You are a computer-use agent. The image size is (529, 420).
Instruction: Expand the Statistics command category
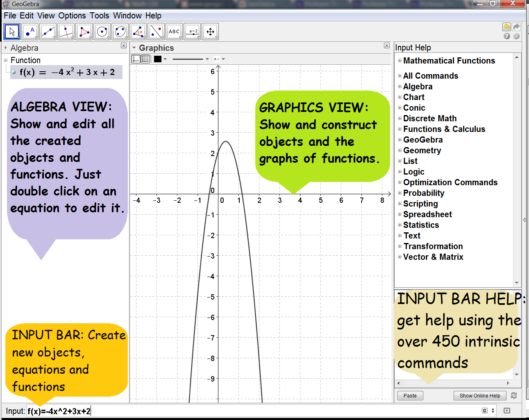click(x=400, y=225)
